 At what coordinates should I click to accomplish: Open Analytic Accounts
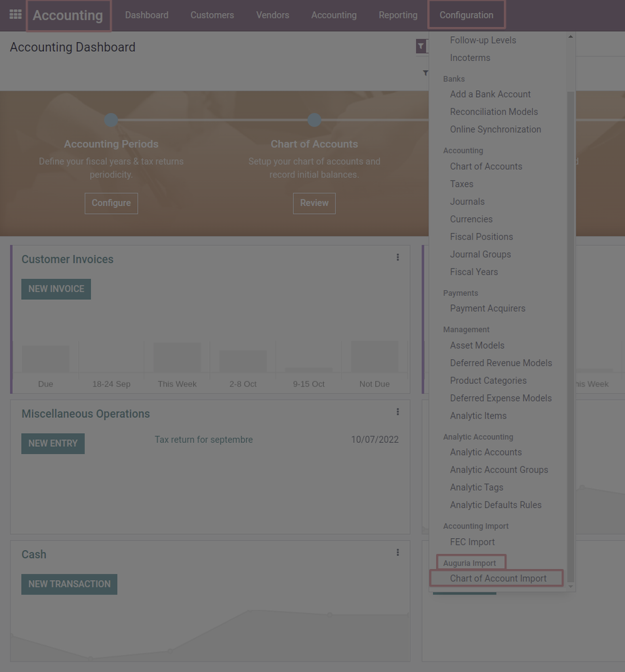click(486, 452)
